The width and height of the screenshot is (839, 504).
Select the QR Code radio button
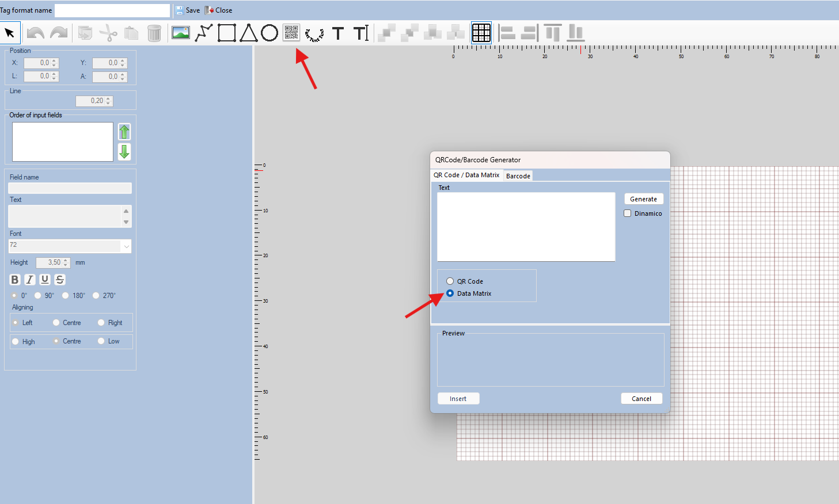(x=450, y=281)
